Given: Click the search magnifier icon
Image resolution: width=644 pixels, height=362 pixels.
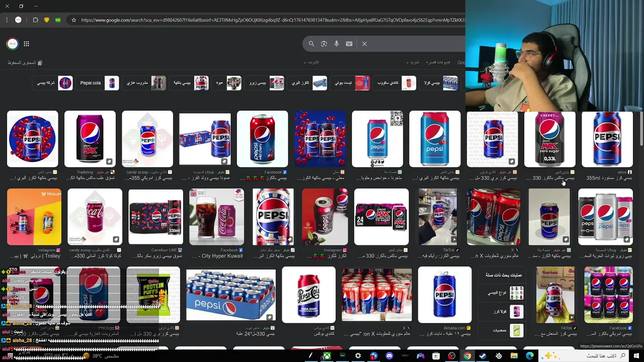Looking at the screenshot, I should (x=311, y=44).
